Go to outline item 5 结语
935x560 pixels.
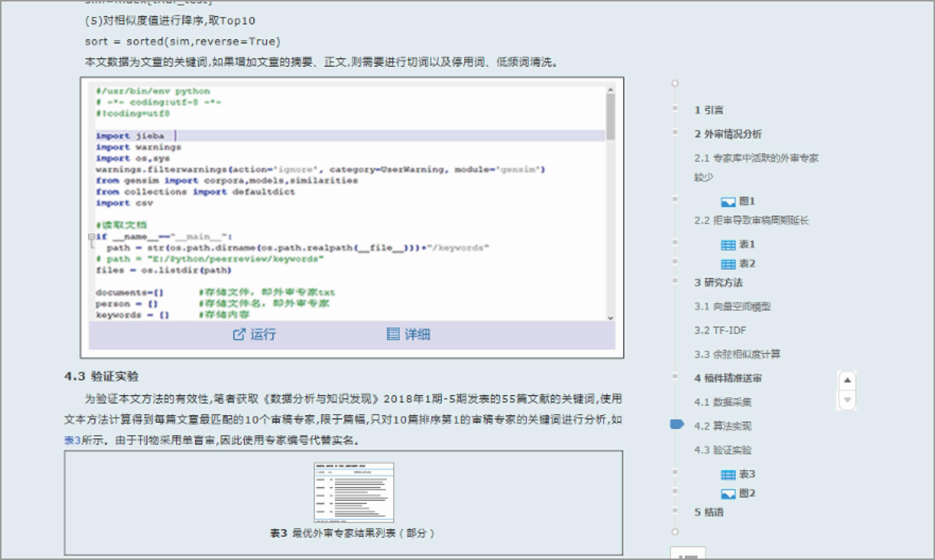click(709, 512)
